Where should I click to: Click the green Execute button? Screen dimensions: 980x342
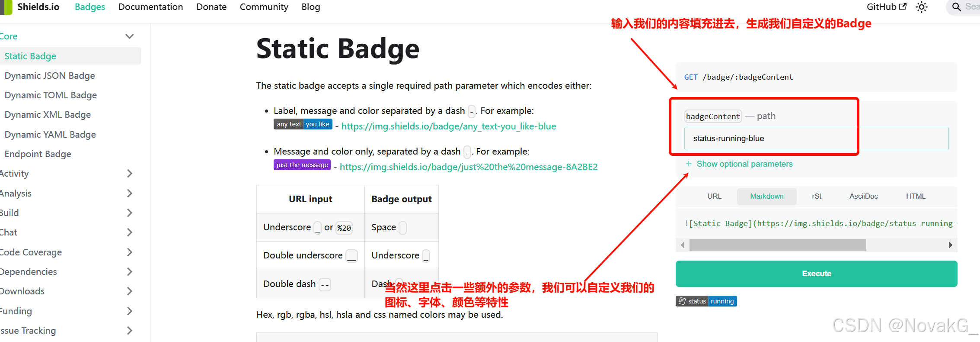click(816, 274)
